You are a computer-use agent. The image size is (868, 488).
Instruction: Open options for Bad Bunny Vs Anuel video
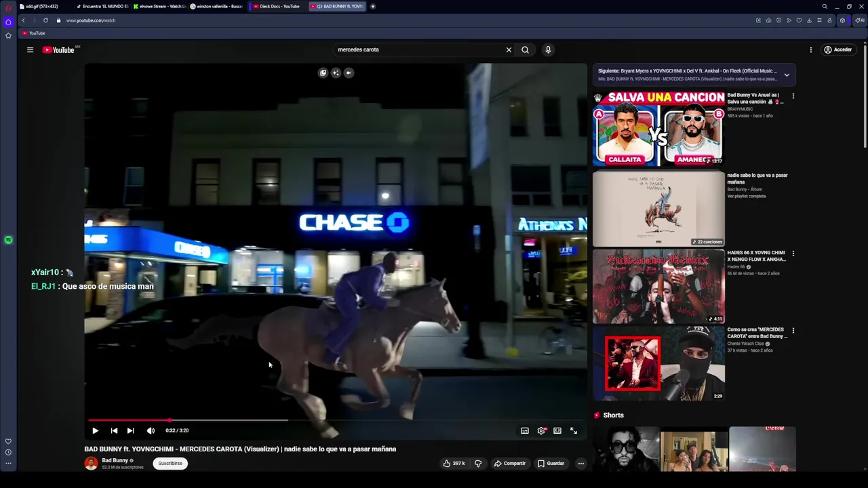click(793, 96)
